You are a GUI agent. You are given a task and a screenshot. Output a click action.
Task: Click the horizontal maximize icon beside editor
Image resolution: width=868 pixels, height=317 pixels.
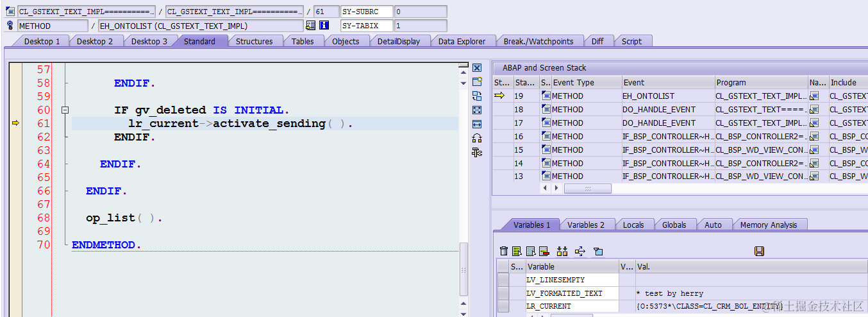pyautogui.click(x=477, y=124)
